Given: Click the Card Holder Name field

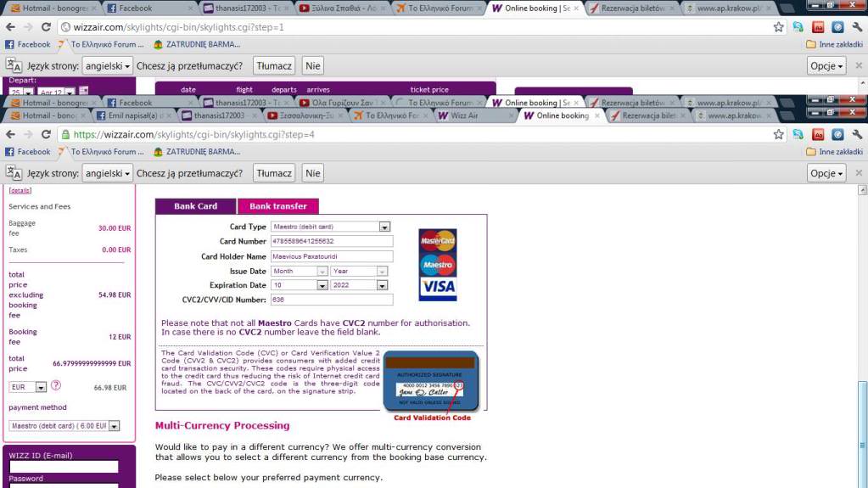Looking at the screenshot, I should coord(332,256).
